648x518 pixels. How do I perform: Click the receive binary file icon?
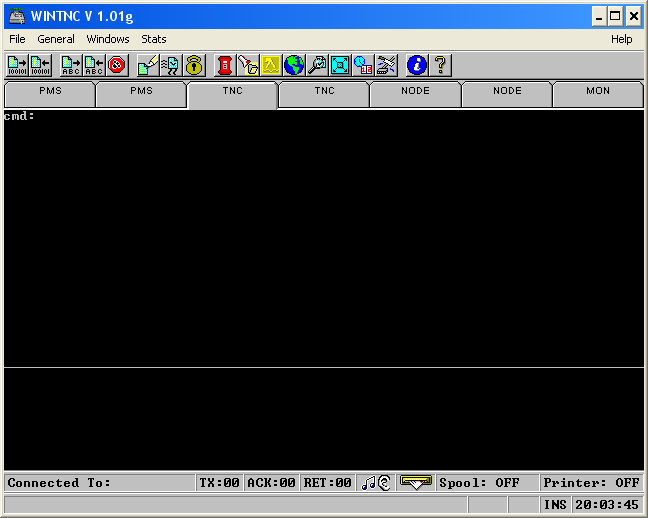(40, 65)
